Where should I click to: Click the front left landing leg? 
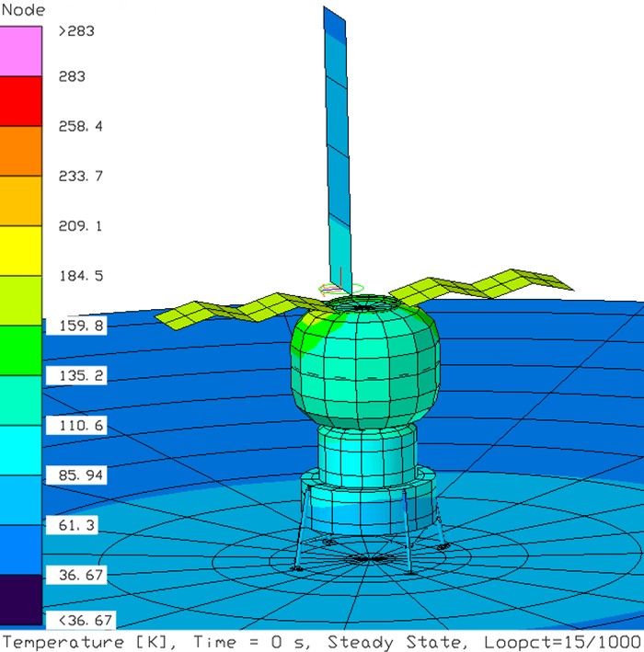302,528
